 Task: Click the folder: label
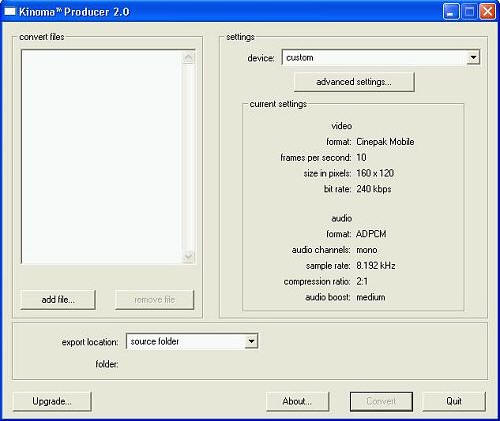pos(107,364)
